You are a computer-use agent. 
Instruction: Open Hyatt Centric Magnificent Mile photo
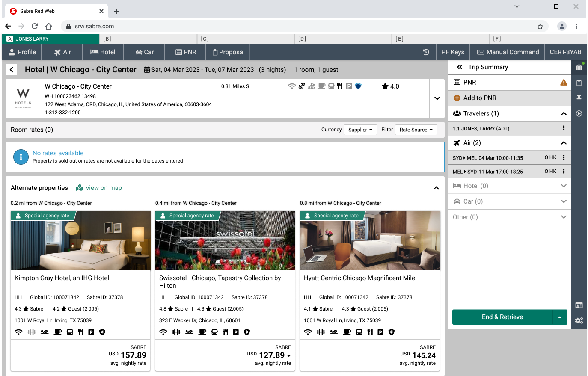(370, 240)
